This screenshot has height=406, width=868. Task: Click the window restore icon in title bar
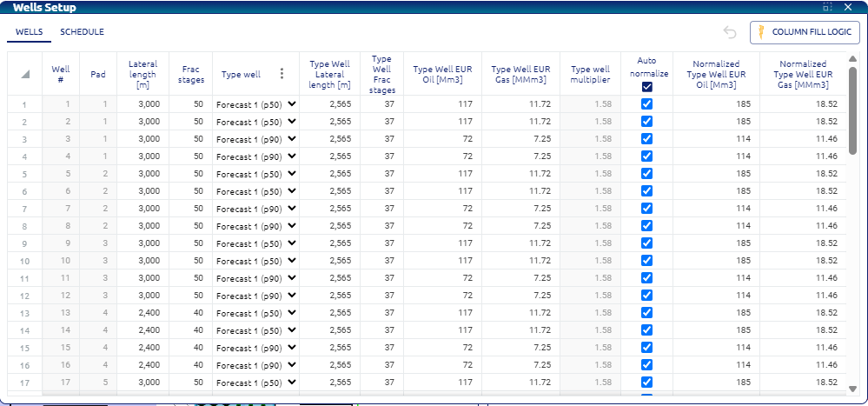click(x=828, y=7)
